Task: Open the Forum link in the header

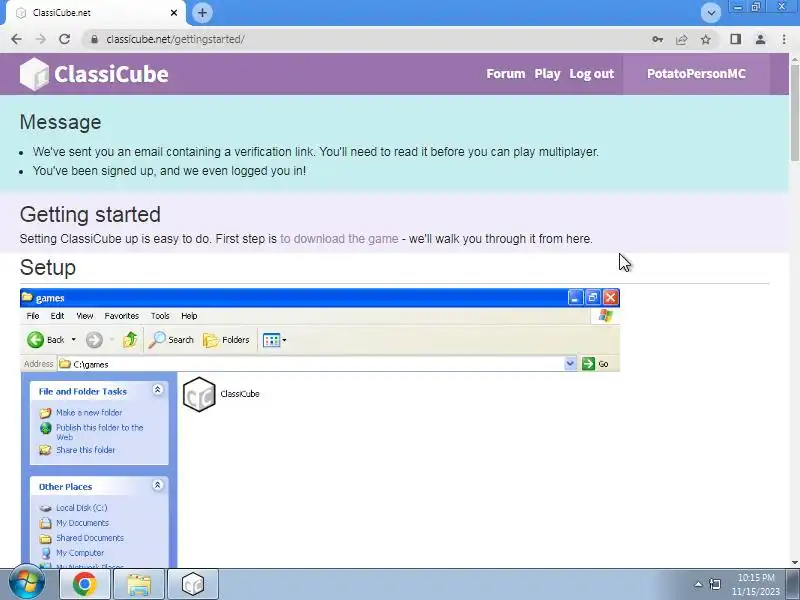Action: click(505, 74)
